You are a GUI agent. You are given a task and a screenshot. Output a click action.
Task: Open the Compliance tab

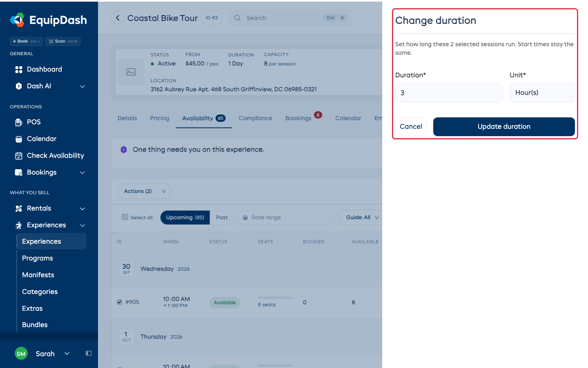coord(256,118)
